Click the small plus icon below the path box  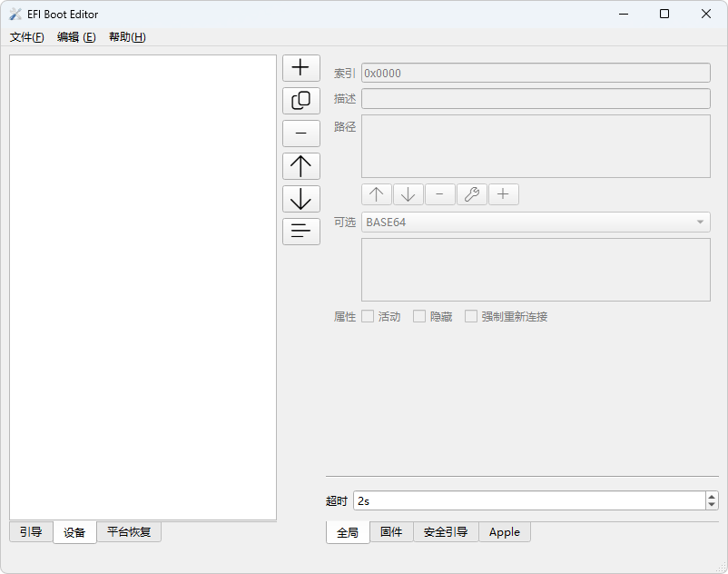coord(503,194)
